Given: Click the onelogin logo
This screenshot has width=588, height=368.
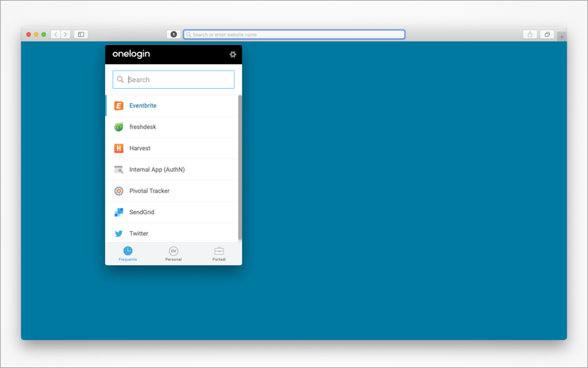Looking at the screenshot, I should [x=132, y=54].
